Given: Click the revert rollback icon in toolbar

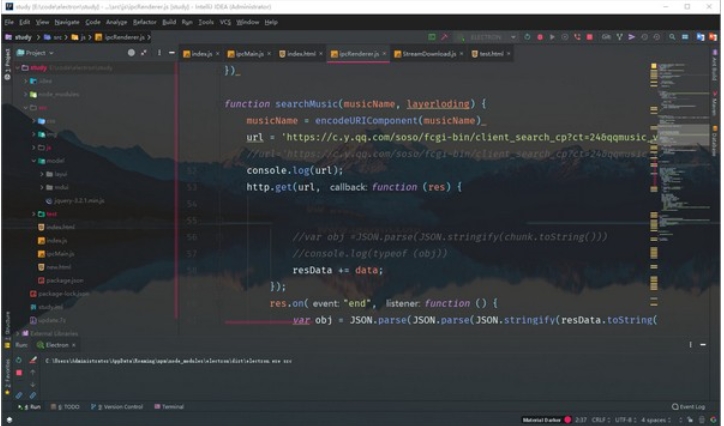Looking at the screenshot, I should coord(657,37).
